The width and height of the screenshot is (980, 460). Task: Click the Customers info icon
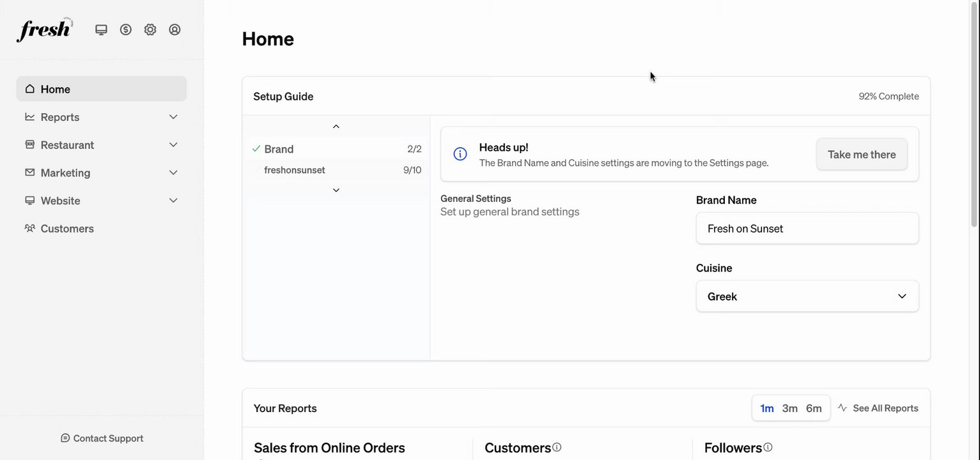coord(557,447)
